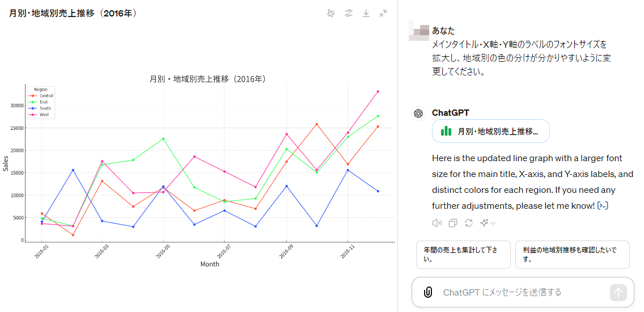Focus the ChatGPT message input field
644x312 pixels.
coord(522,292)
